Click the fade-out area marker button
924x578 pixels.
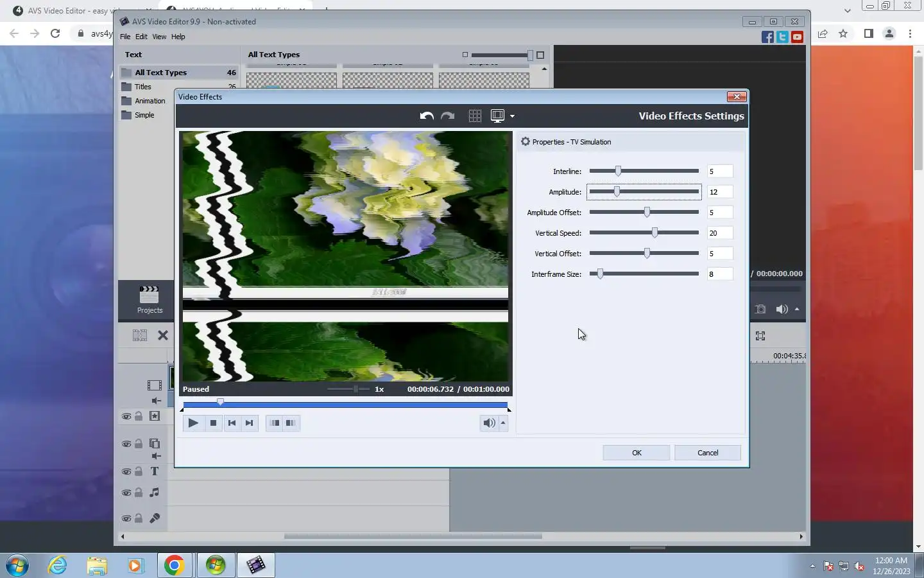291,423
